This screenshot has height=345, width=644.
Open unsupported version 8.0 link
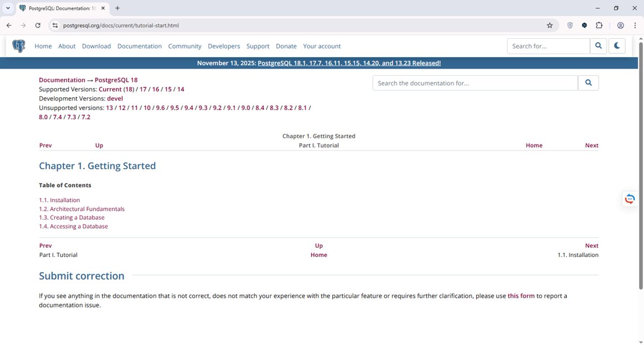43,117
